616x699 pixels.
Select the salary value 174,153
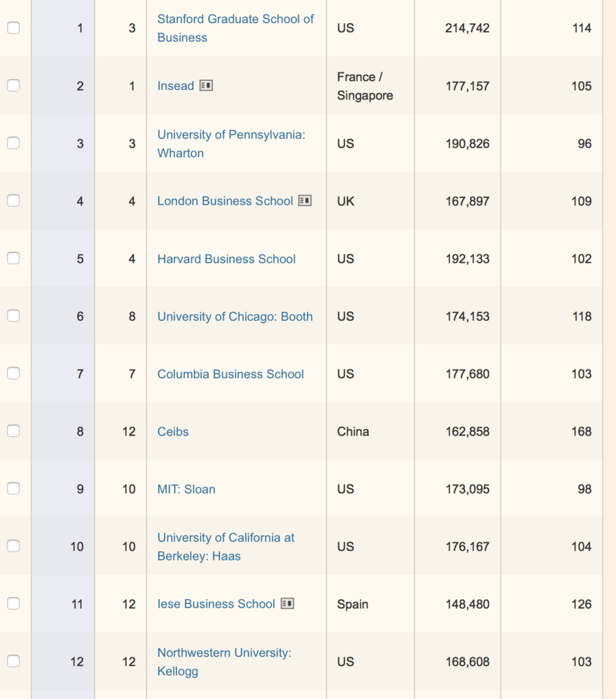(x=468, y=316)
